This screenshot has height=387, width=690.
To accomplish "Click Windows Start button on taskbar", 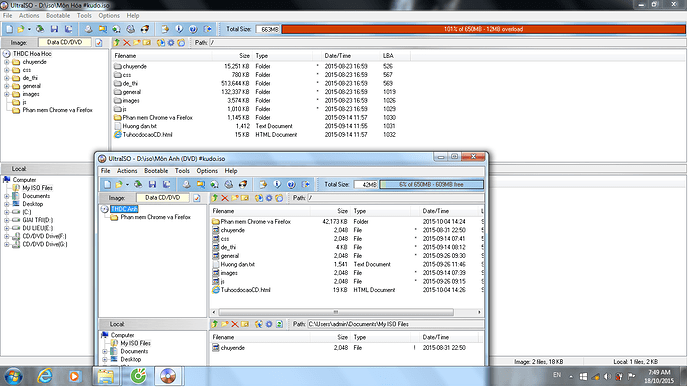I will (13, 376).
